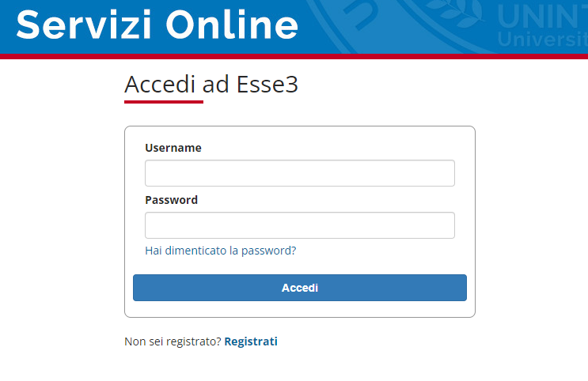Click the word 'Esse3' in the page heading

coord(267,85)
